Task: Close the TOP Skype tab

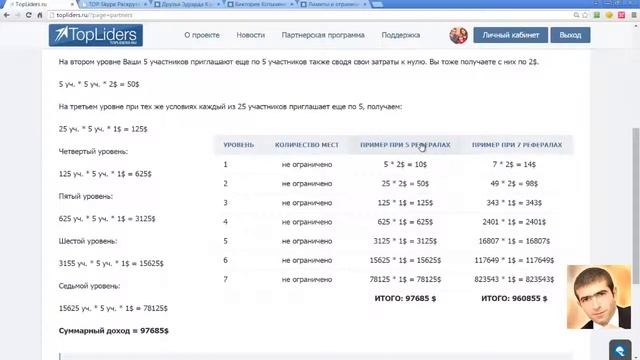Action: click(146, 4)
